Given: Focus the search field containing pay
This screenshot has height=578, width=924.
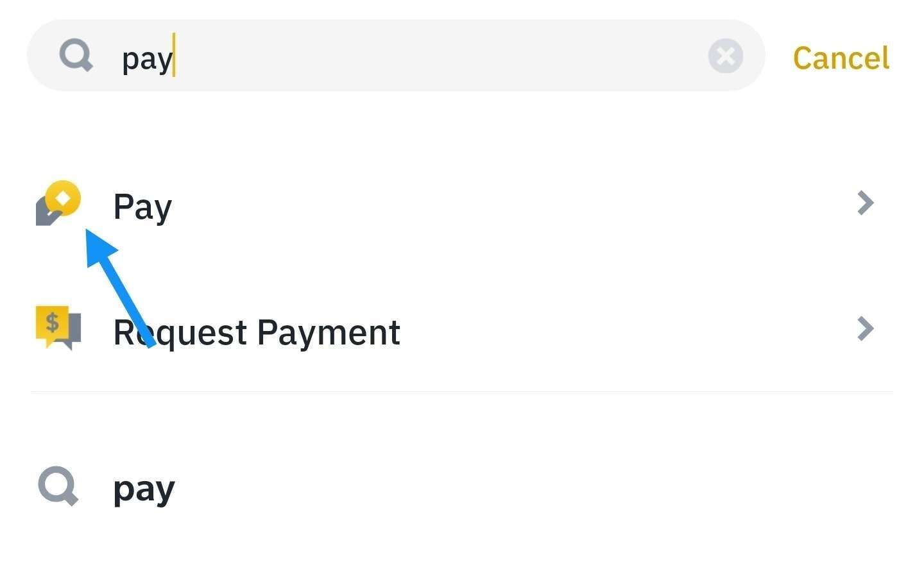Looking at the screenshot, I should (x=417, y=56).
